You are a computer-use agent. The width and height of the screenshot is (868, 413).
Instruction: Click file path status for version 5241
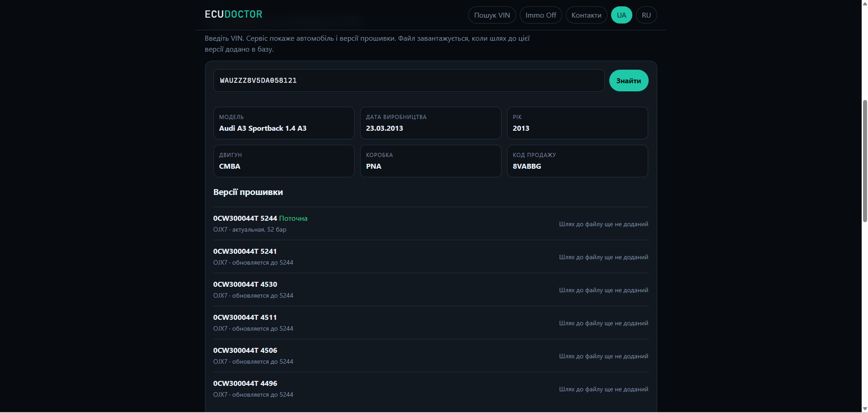point(603,257)
